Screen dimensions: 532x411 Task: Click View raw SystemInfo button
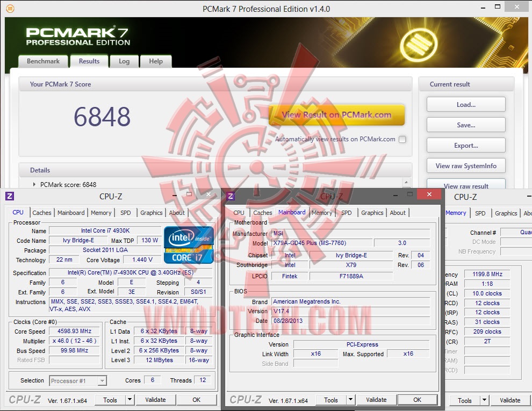[x=466, y=165]
